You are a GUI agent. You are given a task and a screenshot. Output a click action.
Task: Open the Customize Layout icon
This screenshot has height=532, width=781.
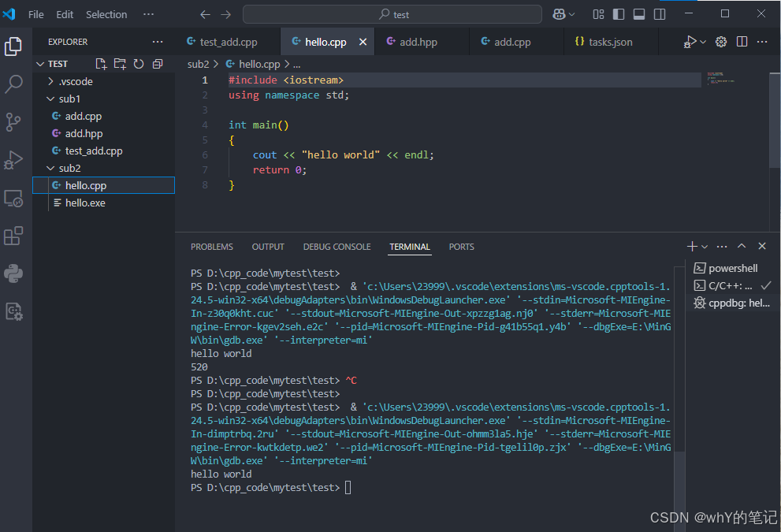click(598, 14)
